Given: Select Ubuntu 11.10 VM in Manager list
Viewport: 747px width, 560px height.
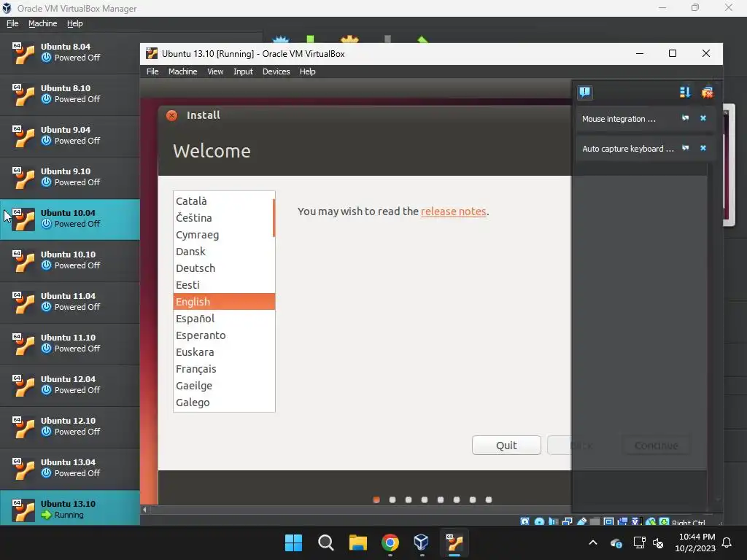Looking at the screenshot, I should pos(70,343).
